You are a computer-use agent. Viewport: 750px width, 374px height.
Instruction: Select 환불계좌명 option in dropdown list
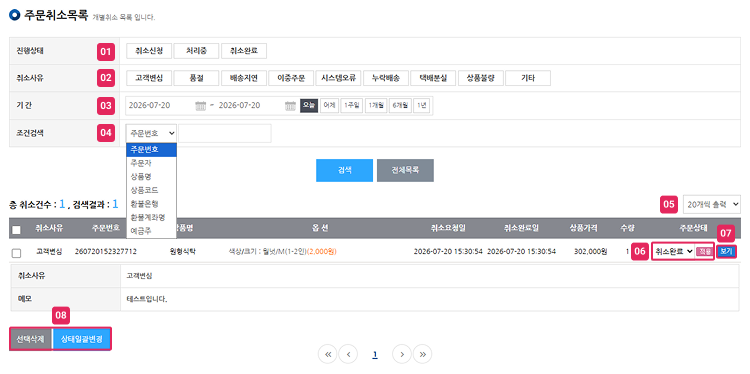pyautogui.click(x=152, y=217)
